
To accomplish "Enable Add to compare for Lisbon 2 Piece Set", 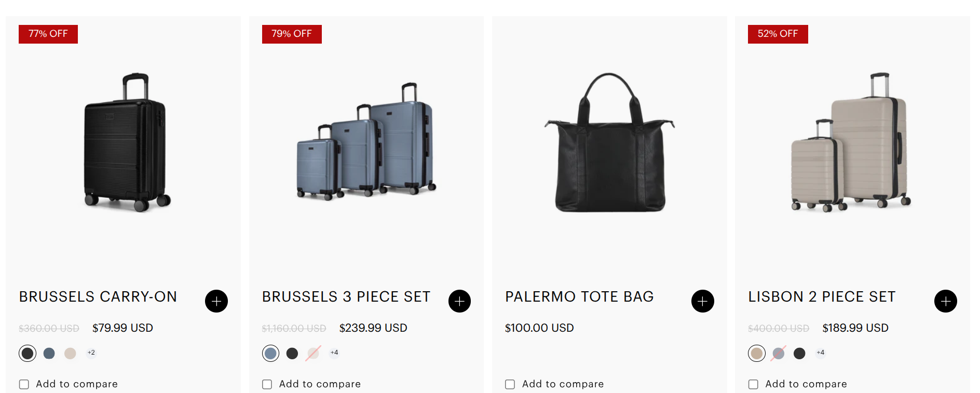I will 753,384.
